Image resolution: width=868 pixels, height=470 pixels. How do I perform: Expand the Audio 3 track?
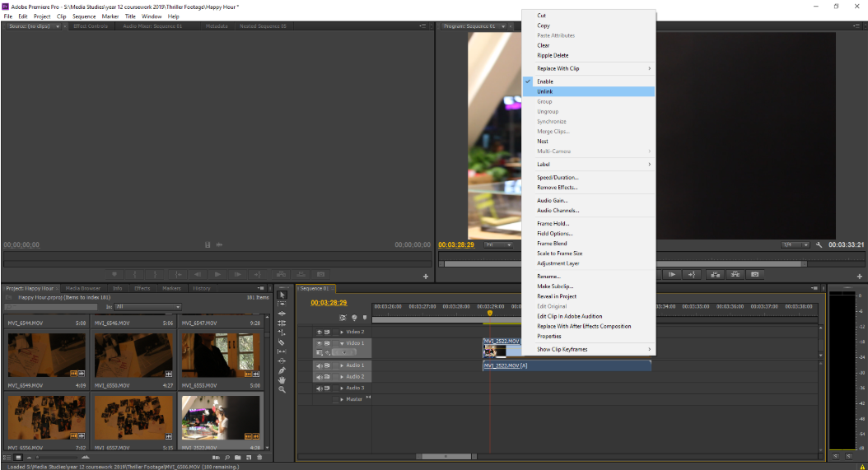(342, 388)
